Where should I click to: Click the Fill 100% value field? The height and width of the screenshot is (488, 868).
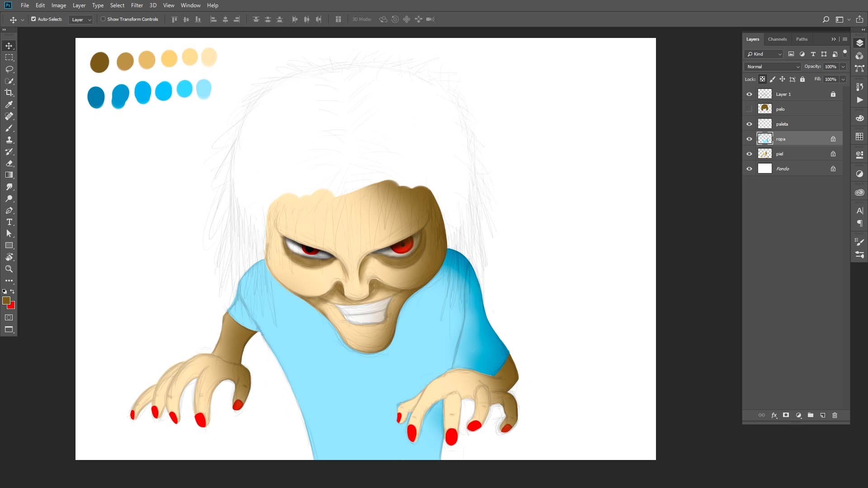click(x=830, y=79)
